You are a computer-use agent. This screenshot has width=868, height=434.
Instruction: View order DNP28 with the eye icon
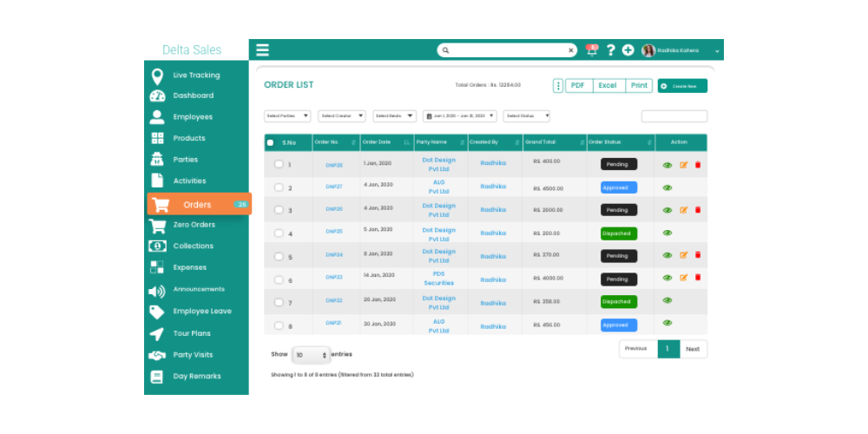pos(667,165)
